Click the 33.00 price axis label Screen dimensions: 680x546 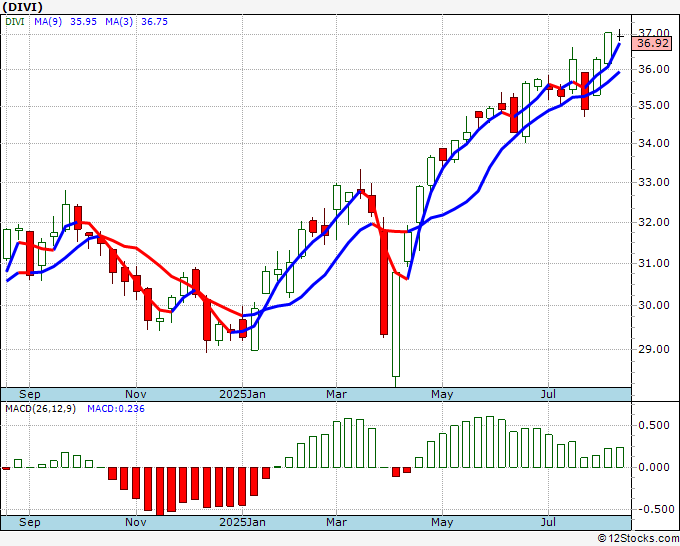pos(654,182)
